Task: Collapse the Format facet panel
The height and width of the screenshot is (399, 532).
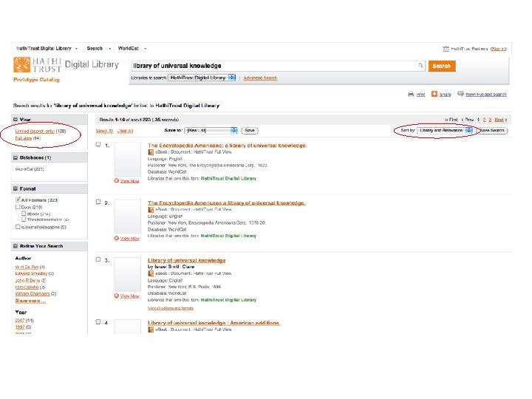Action: 16,188
